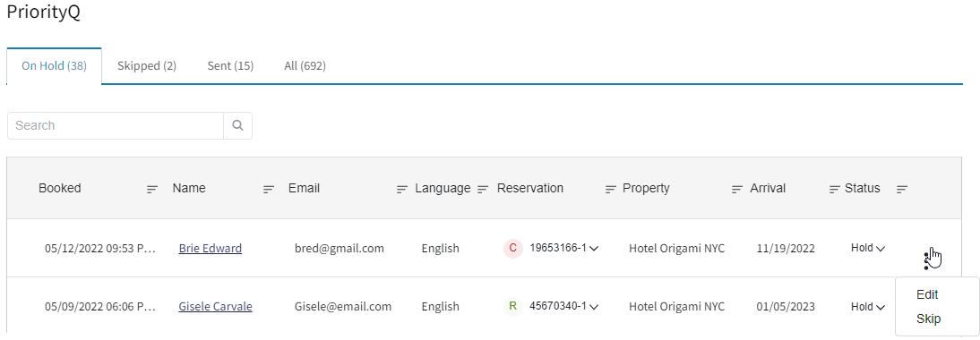This screenshot has height=340, width=980.
Task: Focus the Search input field
Action: click(116, 125)
